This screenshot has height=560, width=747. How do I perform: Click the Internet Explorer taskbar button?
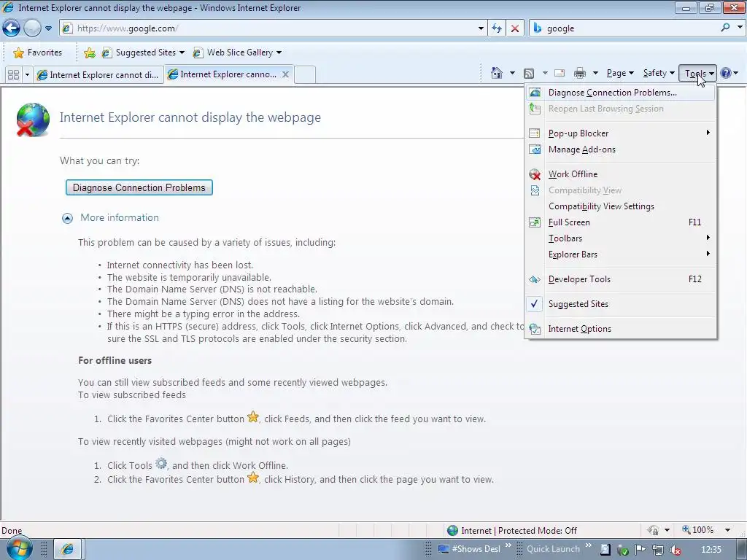pyautogui.click(x=68, y=549)
